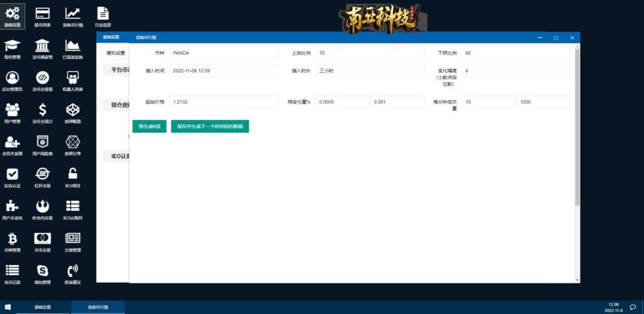Click the 上涨比例 field with 70

pyautogui.click(x=370, y=53)
